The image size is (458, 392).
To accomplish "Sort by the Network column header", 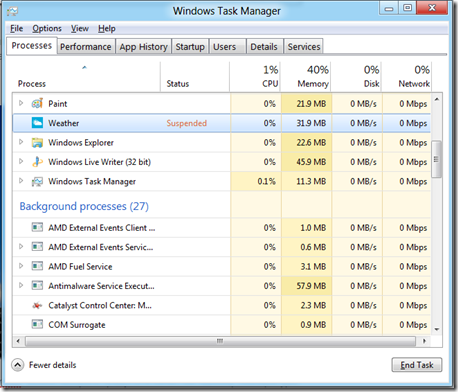I will tap(407, 77).
